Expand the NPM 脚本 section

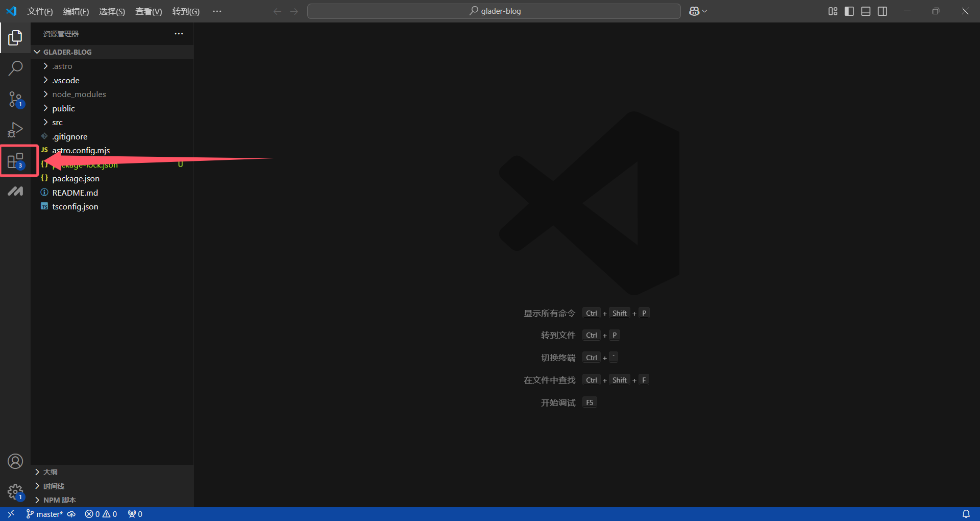point(59,500)
